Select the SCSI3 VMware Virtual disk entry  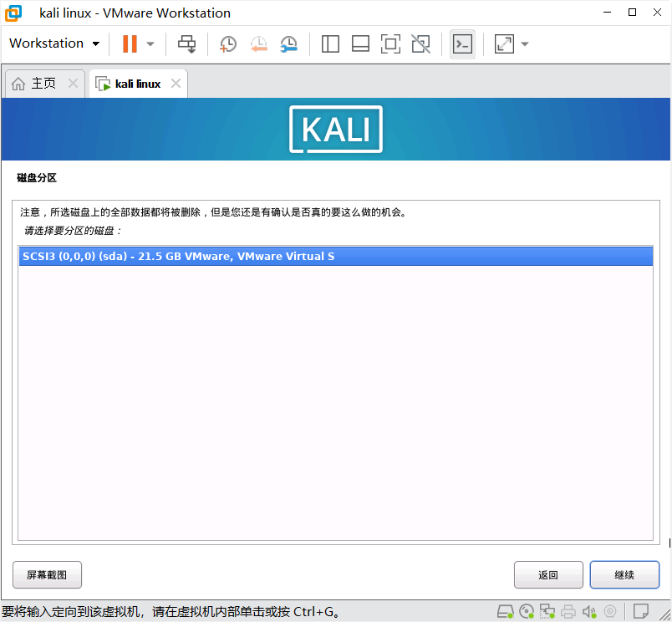[x=334, y=256]
